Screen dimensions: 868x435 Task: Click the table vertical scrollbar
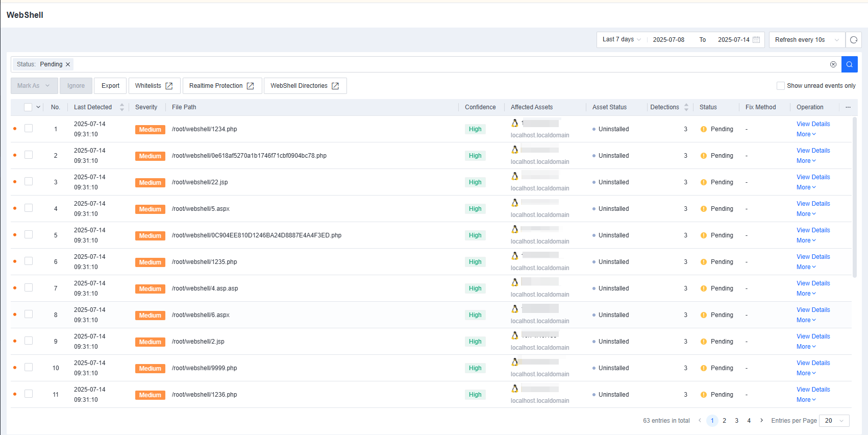coord(855,197)
